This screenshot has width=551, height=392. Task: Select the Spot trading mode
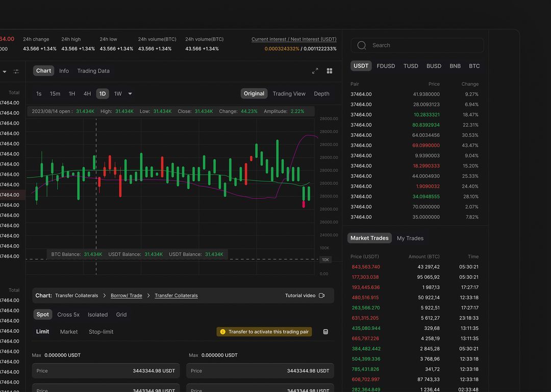[42, 314]
